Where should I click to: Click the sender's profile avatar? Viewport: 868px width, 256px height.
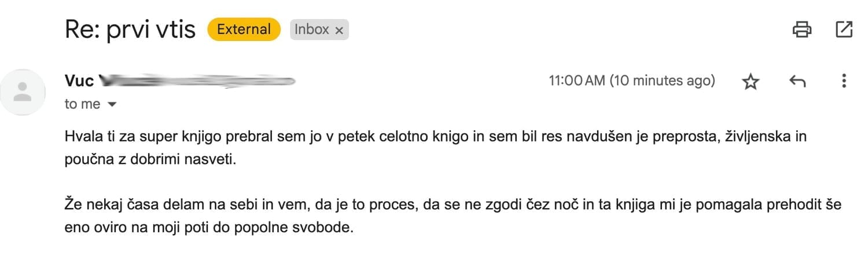pyautogui.click(x=23, y=92)
